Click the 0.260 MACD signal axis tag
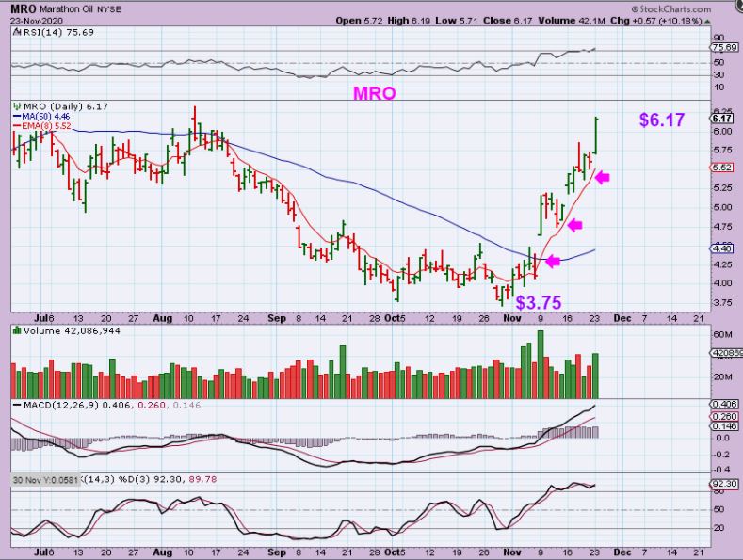Image resolution: width=743 pixels, height=560 pixels. 724,416
